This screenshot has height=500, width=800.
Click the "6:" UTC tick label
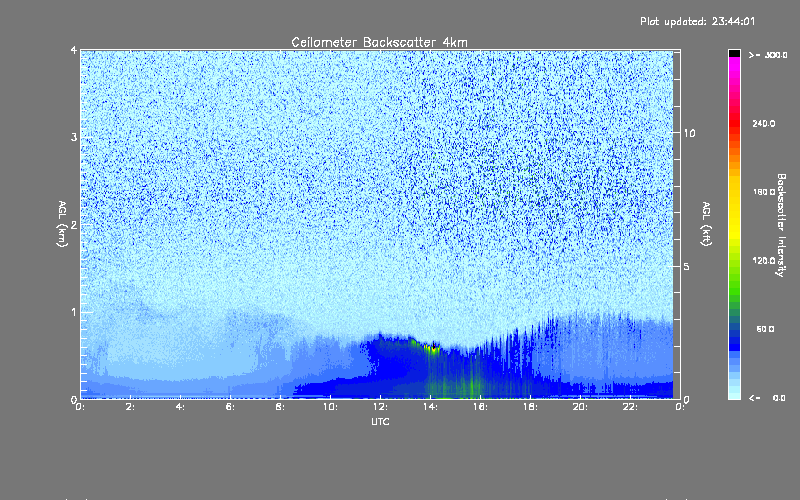point(230,407)
